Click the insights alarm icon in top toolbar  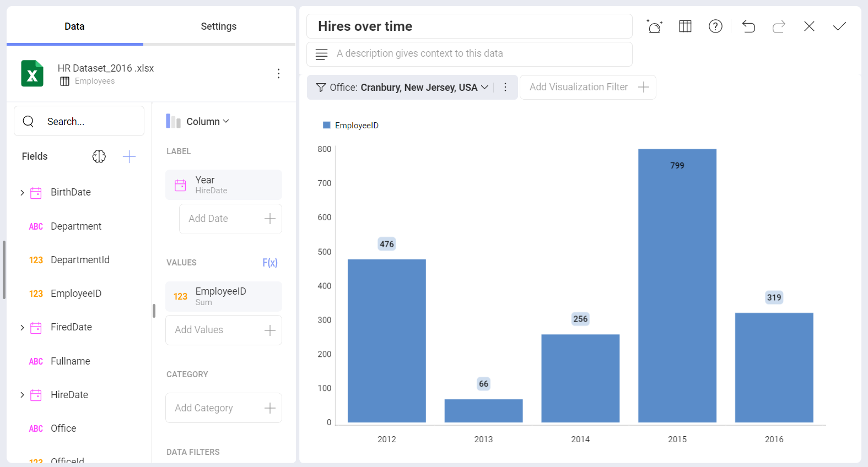(x=655, y=26)
